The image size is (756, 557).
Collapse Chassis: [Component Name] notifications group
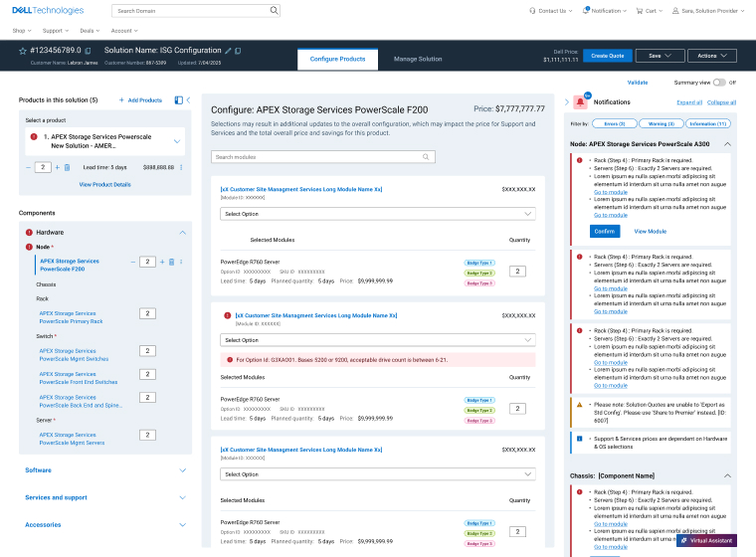(x=727, y=476)
